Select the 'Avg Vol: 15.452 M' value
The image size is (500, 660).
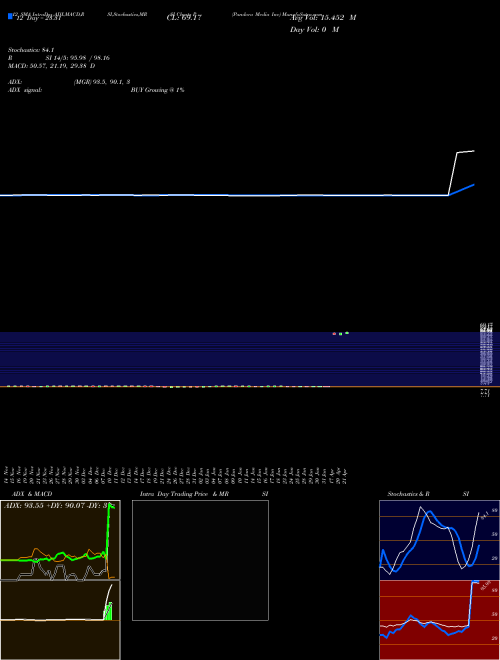pos(323,18)
